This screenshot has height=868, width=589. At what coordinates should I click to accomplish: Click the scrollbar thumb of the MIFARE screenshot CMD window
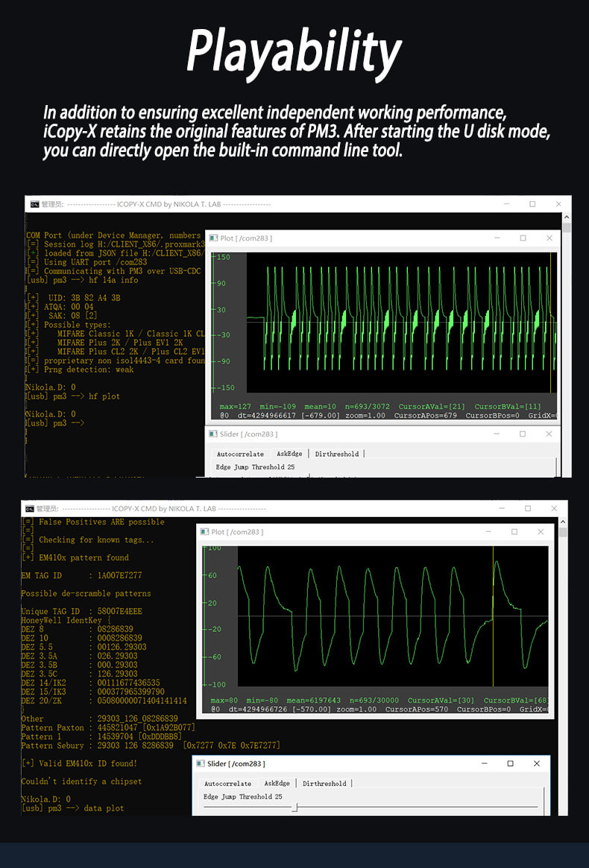click(567, 227)
